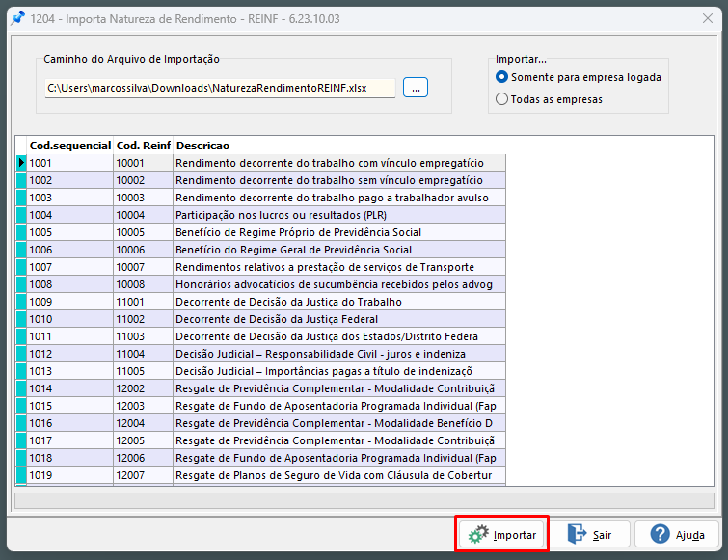Select Somente para empresa logada option
Image resolution: width=728 pixels, height=560 pixels.
(x=579, y=77)
